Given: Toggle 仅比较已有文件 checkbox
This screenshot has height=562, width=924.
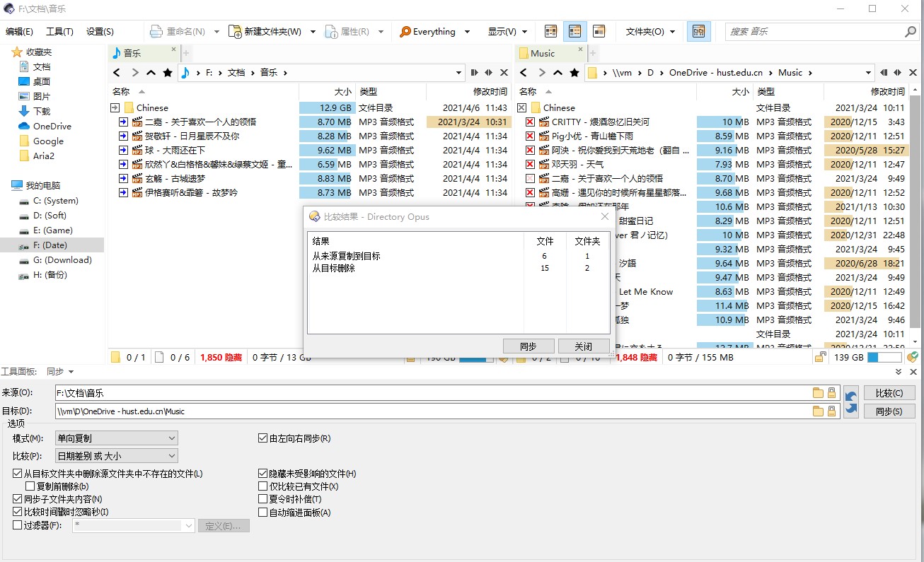Looking at the screenshot, I should pos(263,486).
